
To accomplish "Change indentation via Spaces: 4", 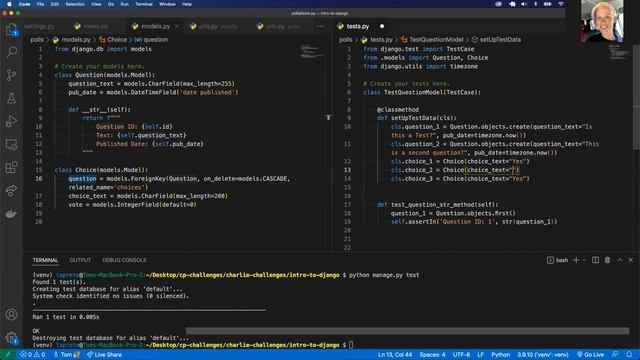I will (432, 355).
